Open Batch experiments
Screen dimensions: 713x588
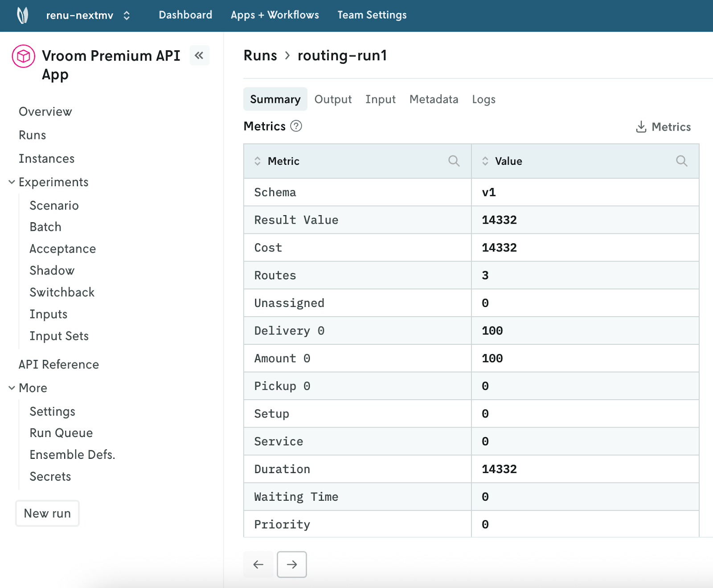pos(45,227)
